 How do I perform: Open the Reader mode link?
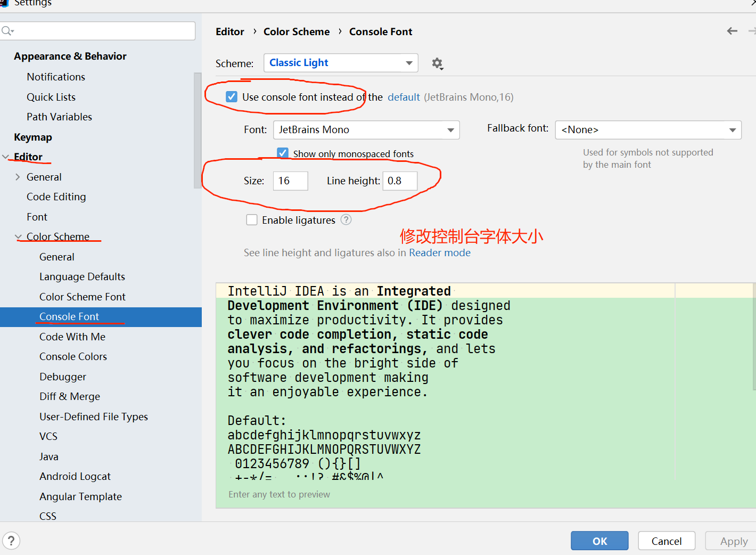click(x=439, y=252)
